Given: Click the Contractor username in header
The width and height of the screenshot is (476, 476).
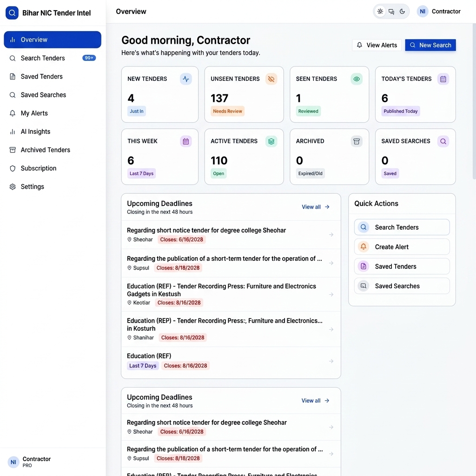Looking at the screenshot, I should point(446,12).
